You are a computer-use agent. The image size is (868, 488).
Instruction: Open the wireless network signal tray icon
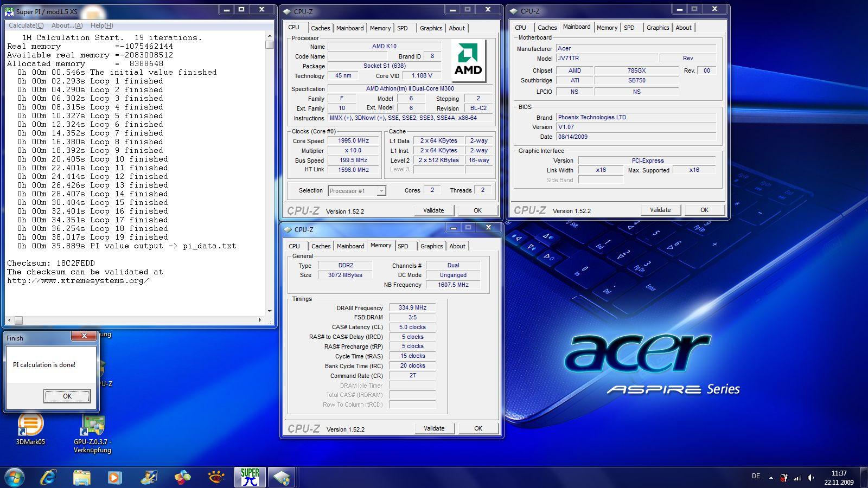click(x=797, y=478)
